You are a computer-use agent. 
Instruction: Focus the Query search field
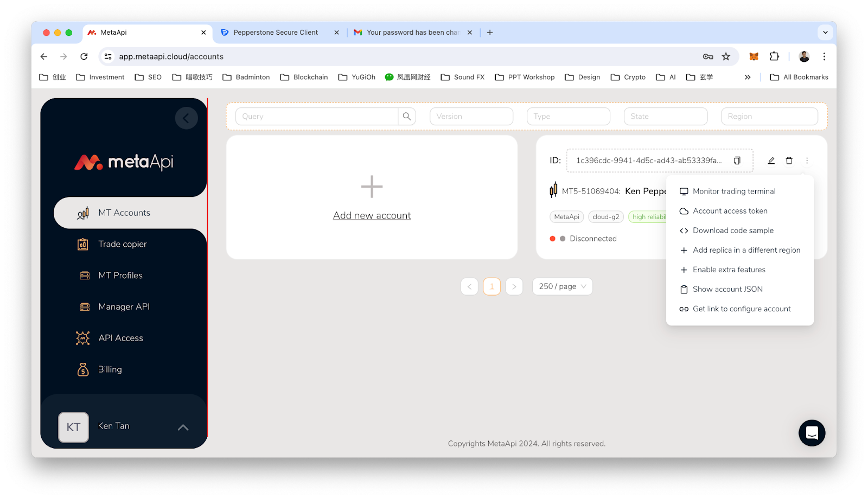[317, 117]
